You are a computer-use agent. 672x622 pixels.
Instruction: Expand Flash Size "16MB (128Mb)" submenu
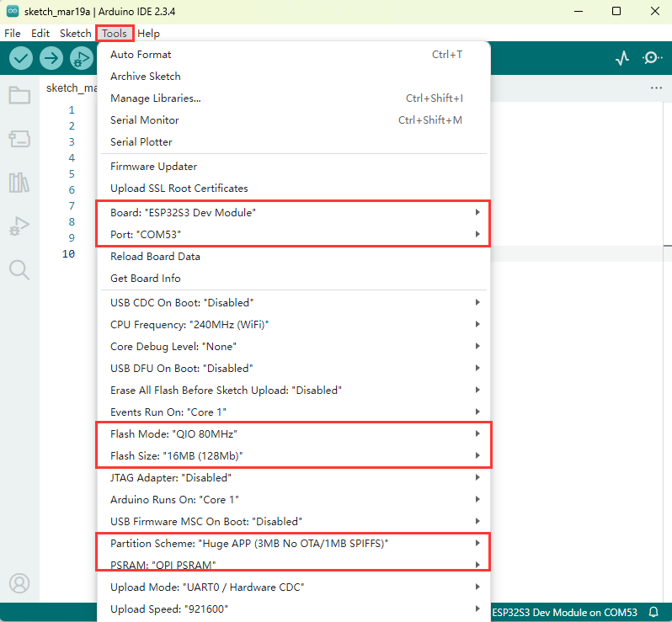pyautogui.click(x=294, y=455)
